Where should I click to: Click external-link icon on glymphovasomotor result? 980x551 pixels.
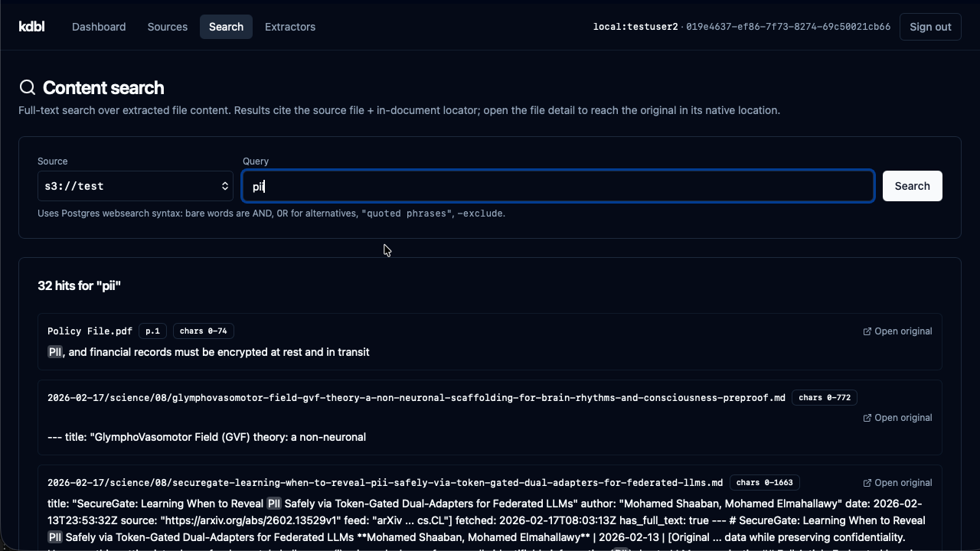867,418
